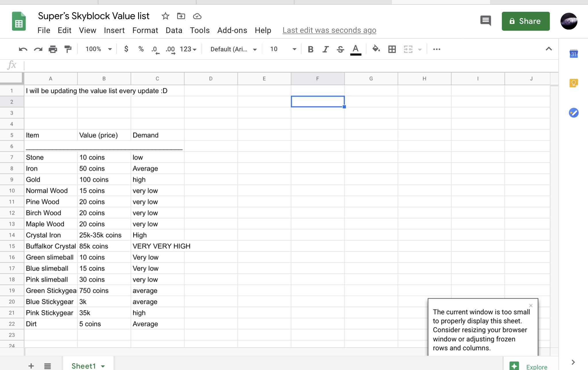
Task: Click the print icon
Action: tap(53, 49)
